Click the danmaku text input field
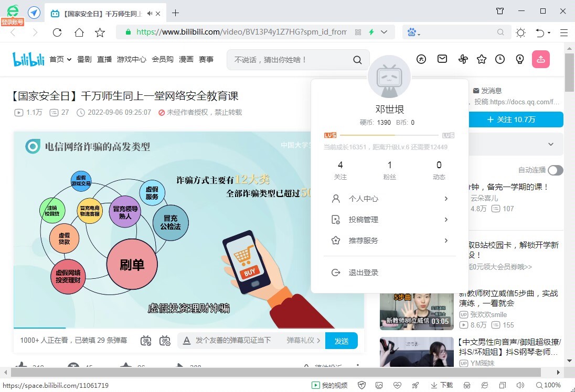The image size is (575, 392). 236,341
